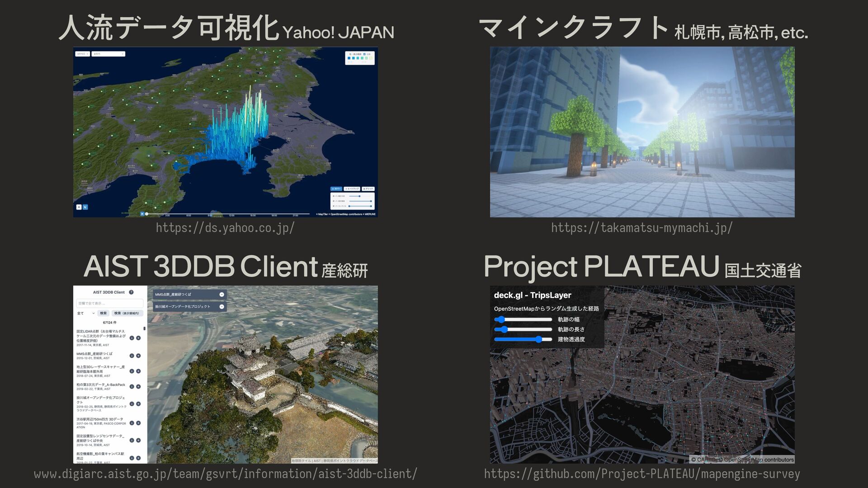
Task: Click the help icon beside AIST 3DDB Client
Action: [x=131, y=292]
